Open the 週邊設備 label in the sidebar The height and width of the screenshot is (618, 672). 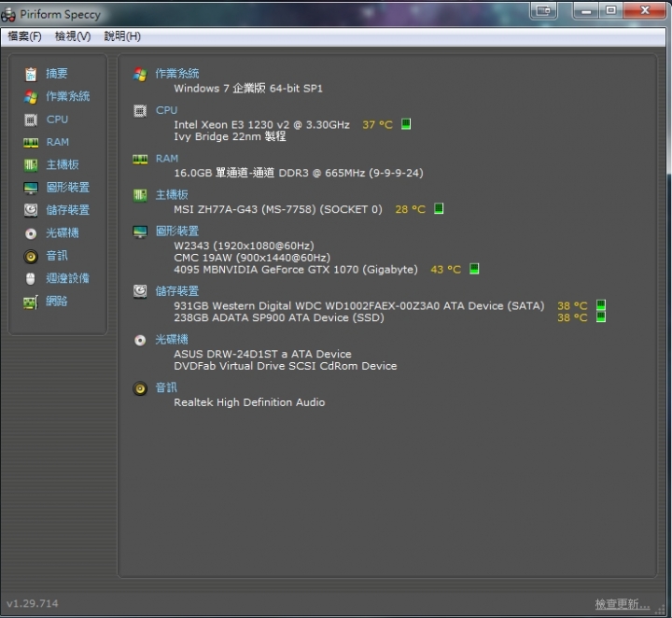coord(68,278)
